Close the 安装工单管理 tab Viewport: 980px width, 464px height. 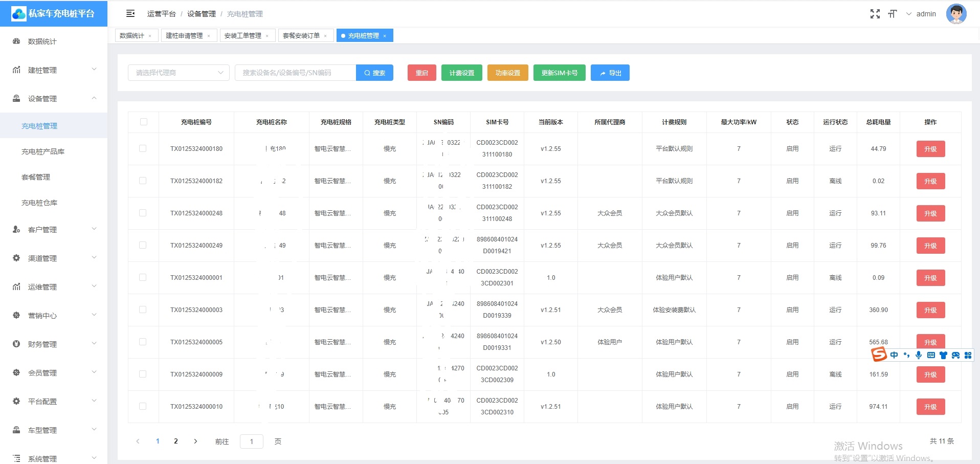[267, 36]
